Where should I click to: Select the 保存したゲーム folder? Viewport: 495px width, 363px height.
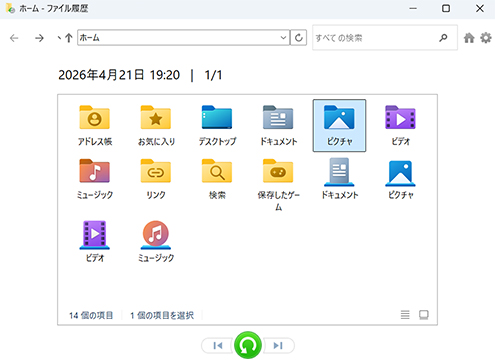(x=278, y=185)
